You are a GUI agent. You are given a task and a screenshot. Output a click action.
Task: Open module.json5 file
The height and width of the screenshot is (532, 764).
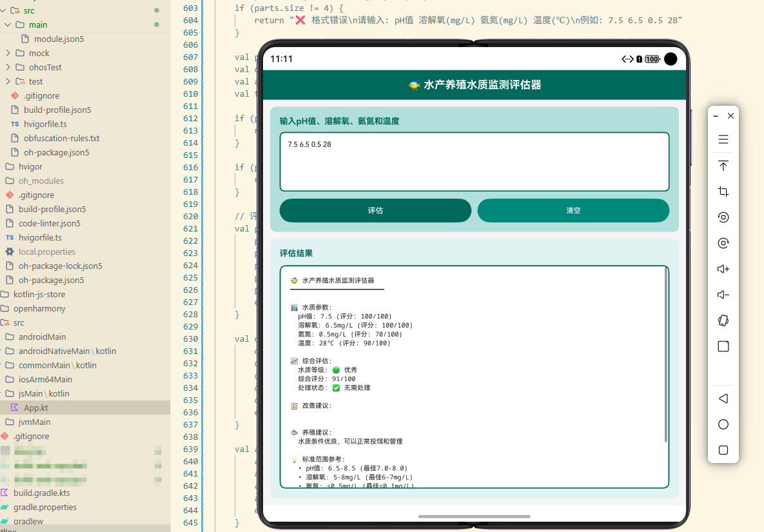59,39
